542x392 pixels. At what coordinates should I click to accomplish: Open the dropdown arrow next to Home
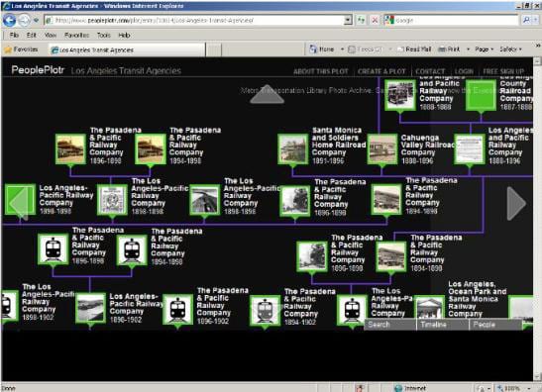342,49
